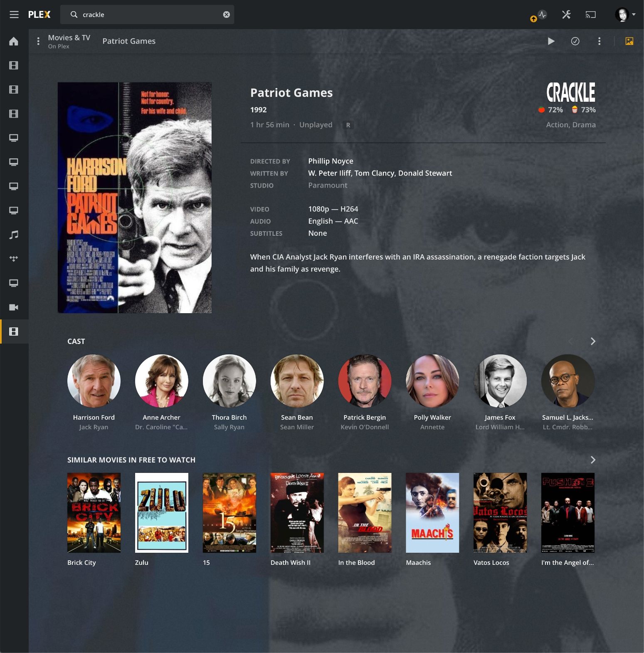The height and width of the screenshot is (653, 644).
Task: Open the more actions menu in toolbar
Action: point(599,41)
